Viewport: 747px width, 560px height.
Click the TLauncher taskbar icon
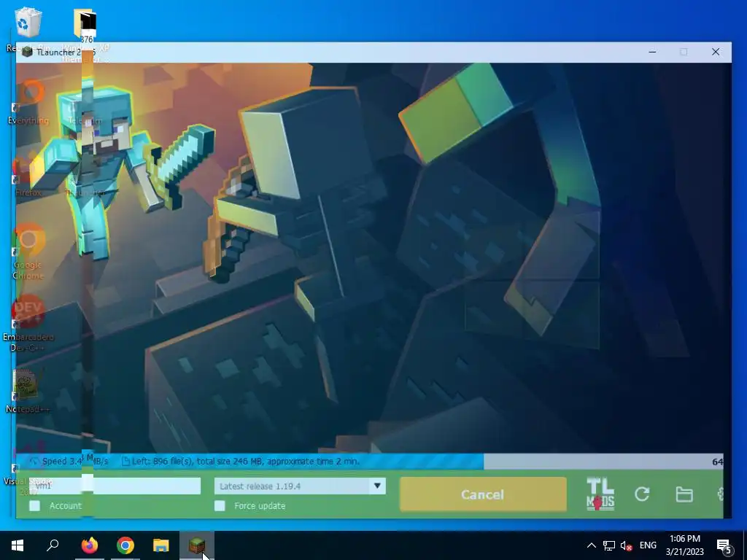[197, 545]
